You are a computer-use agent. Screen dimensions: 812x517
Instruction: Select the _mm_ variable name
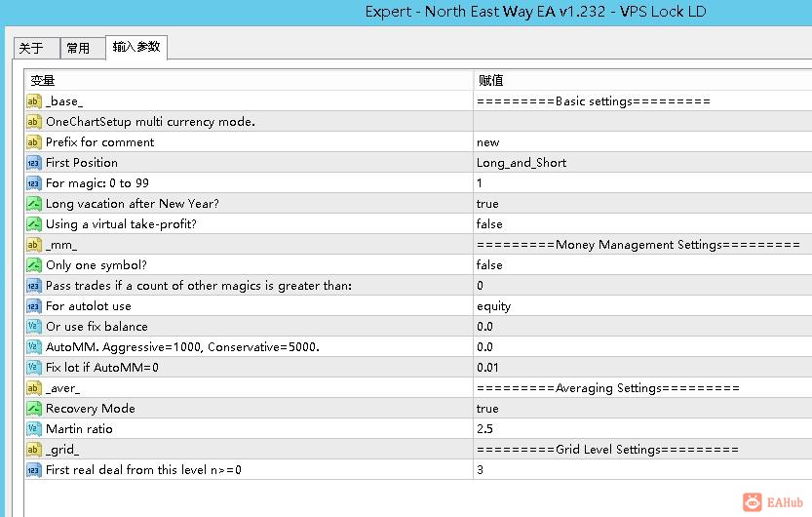[x=61, y=245]
